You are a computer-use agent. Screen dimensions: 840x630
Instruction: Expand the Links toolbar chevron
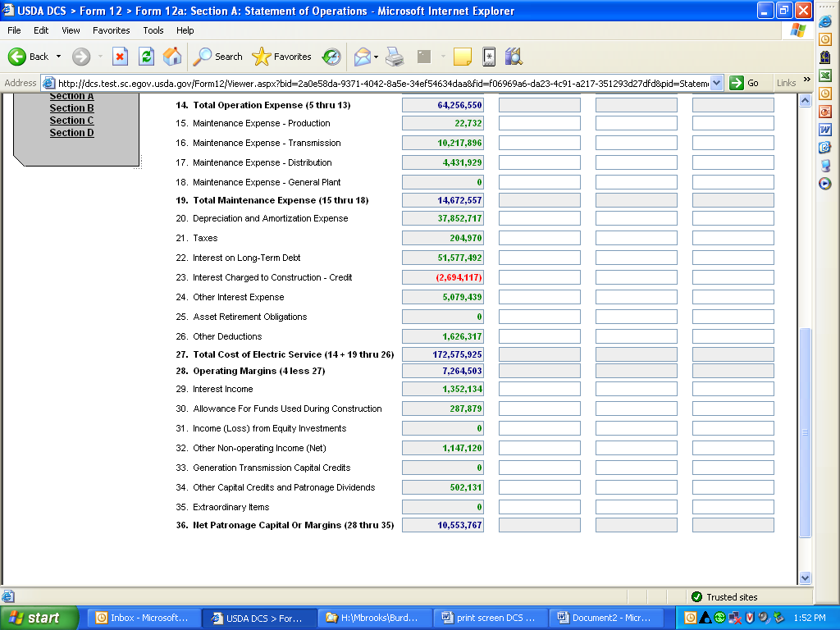(x=806, y=80)
